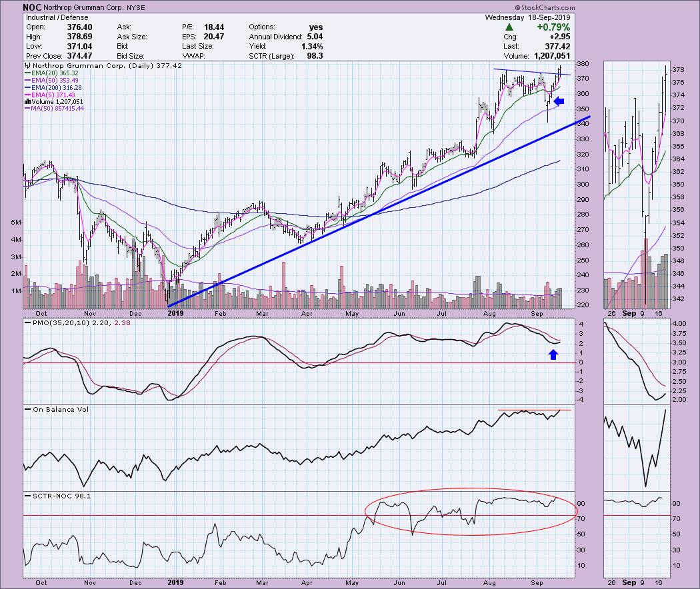Select the Prev Close value 374.47

(79, 56)
